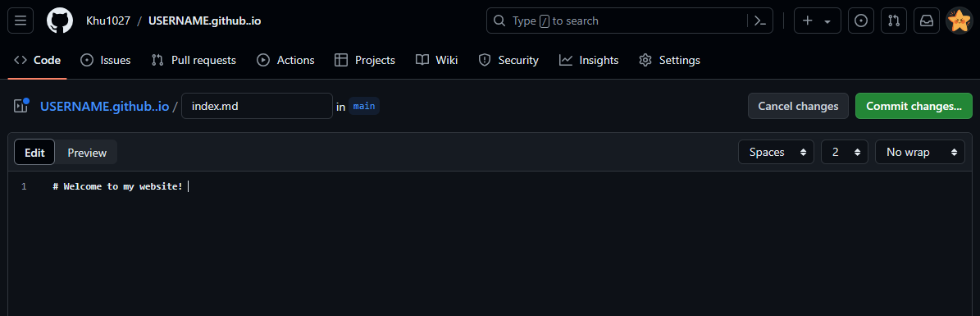Open the Wiki tab
The width and height of the screenshot is (980, 316).
point(437,60)
